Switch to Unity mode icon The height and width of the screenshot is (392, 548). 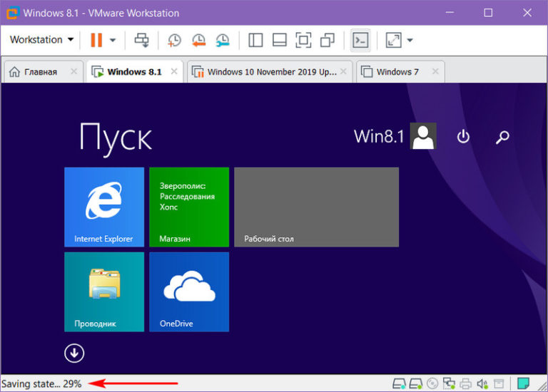point(328,40)
